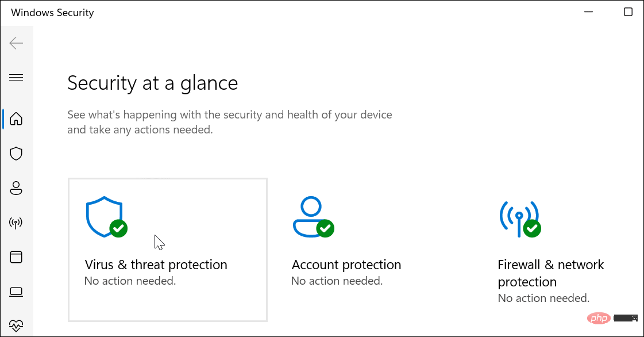Open the shield icon for Virus & threat protection

pyautogui.click(x=16, y=153)
